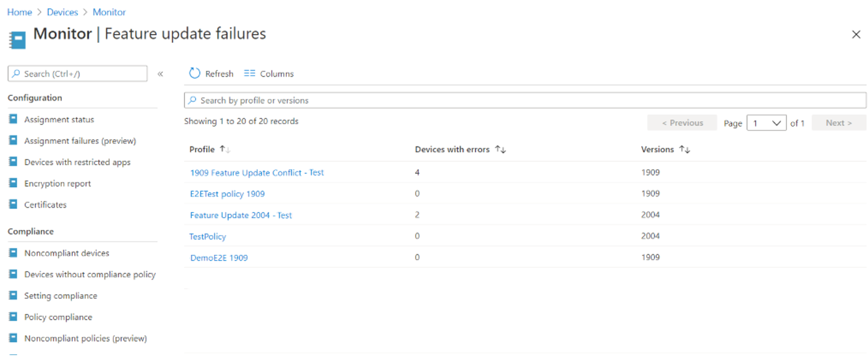The width and height of the screenshot is (868, 359).
Task: Open 1909 Feature Update Conflict - Test profile
Action: click(x=257, y=172)
